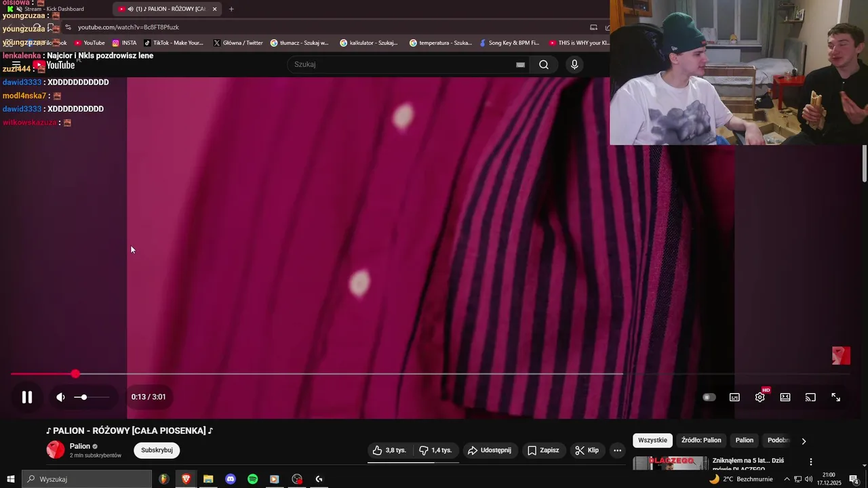Viewport: 868px width, 488px height.
Task: Open the tłumacz - Szukaj bookmark
Action: (x=299, y=43)
